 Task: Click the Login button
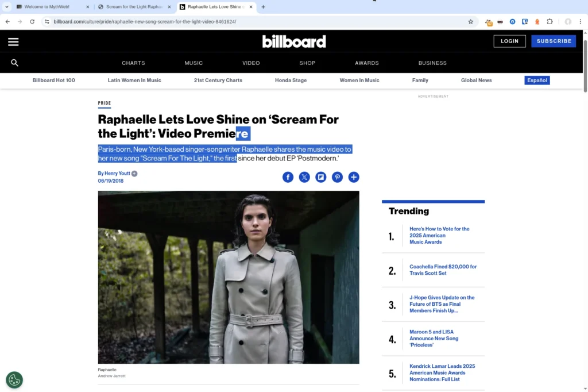tap(510, 41)
